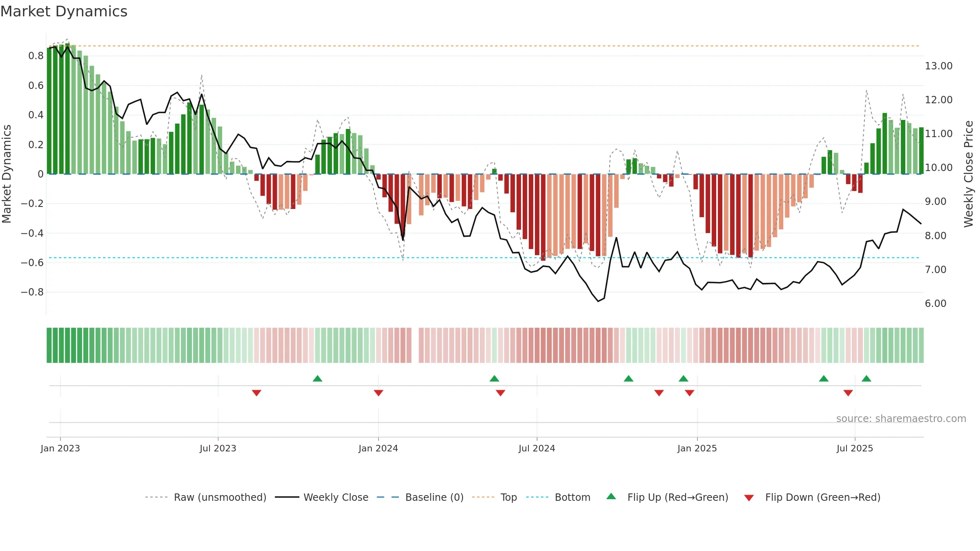
Task: Click the cyan dotted Bottom line sample in the legend
Action: tap(537, 497)
